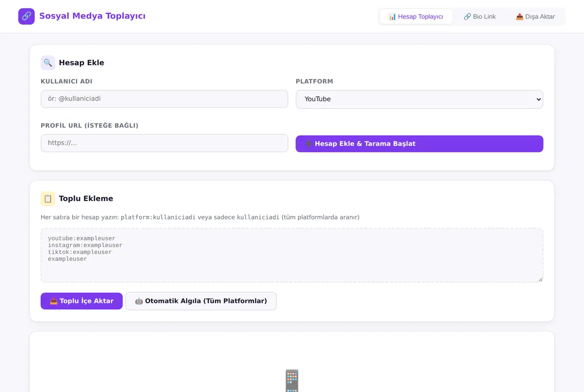584x392 pixels.
Task: Focus the Profil URL input field
Action: pos(164,143)
